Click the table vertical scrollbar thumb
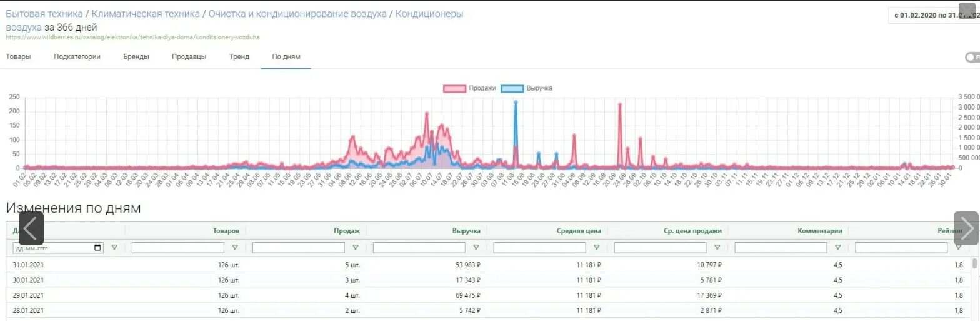Screen dimensions: 980x321 click(x=975, y=262)
